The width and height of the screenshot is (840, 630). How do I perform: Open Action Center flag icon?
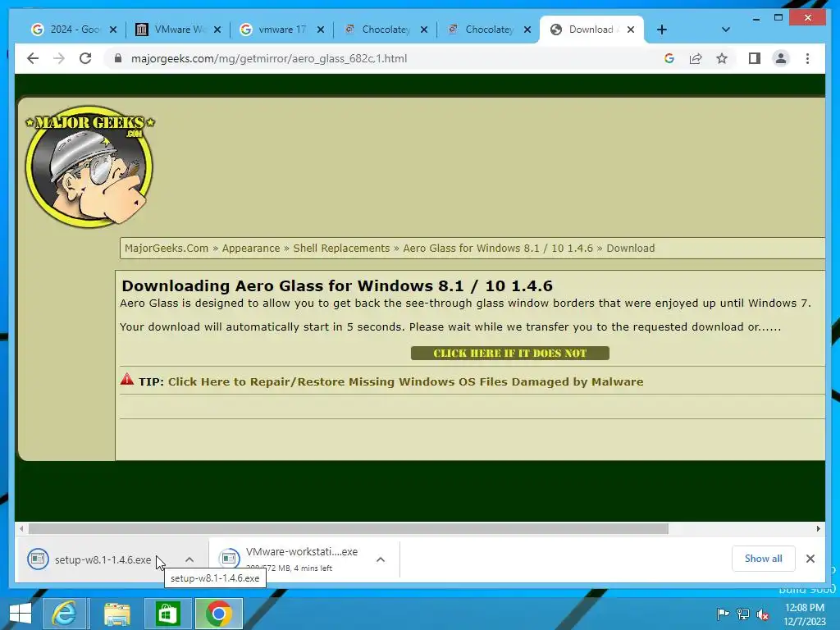[x=723, y=614]
